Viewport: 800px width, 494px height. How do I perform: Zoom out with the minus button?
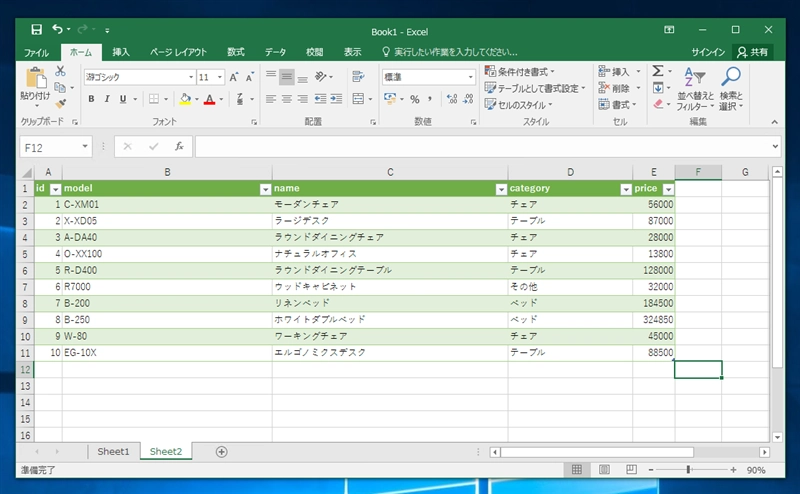click(651, 470)
